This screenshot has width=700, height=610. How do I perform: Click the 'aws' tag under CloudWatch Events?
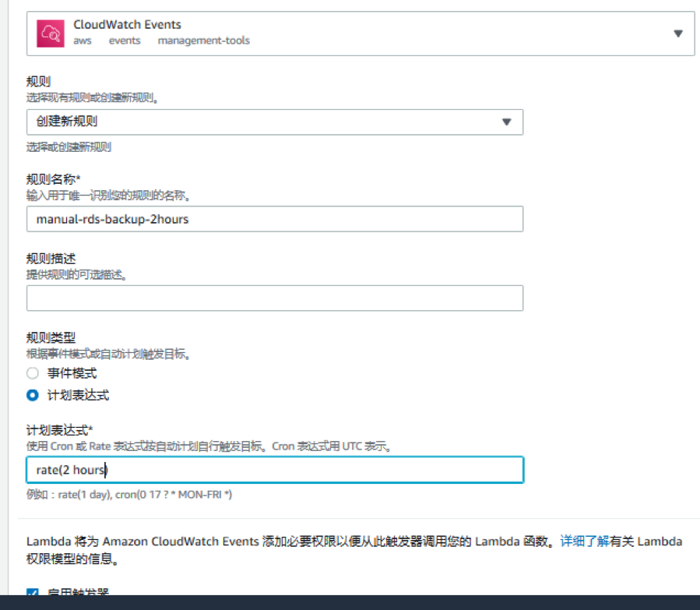[83, 41]
